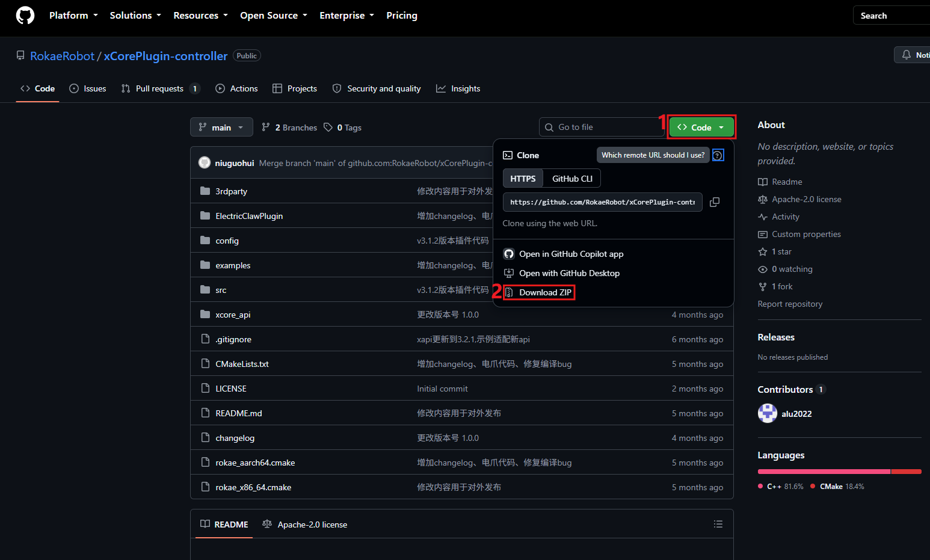The width and height of the screenshot is (930, 560).
Task: Toggle the green Code dropdown button
Action: (701, 127)
